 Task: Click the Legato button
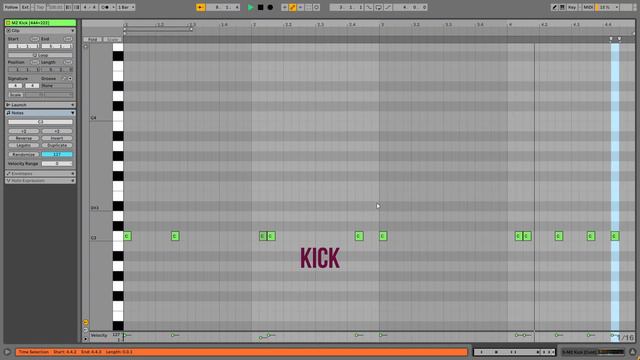[x=24, y=145]
